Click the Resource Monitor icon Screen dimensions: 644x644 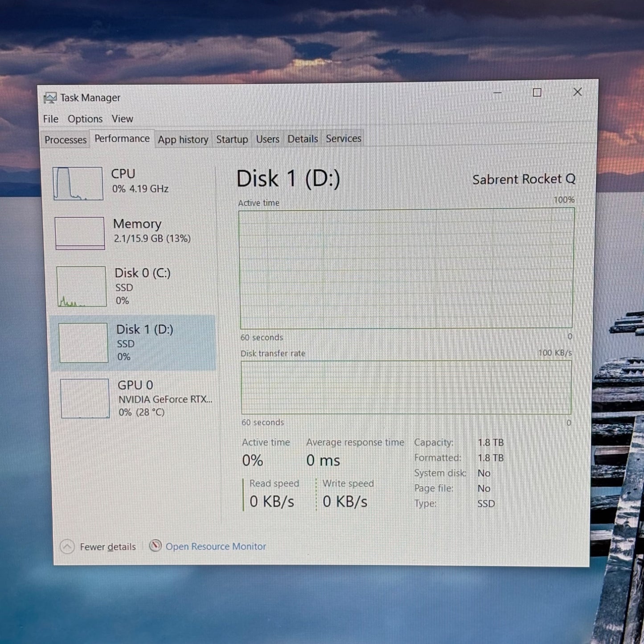pos(155,546)
